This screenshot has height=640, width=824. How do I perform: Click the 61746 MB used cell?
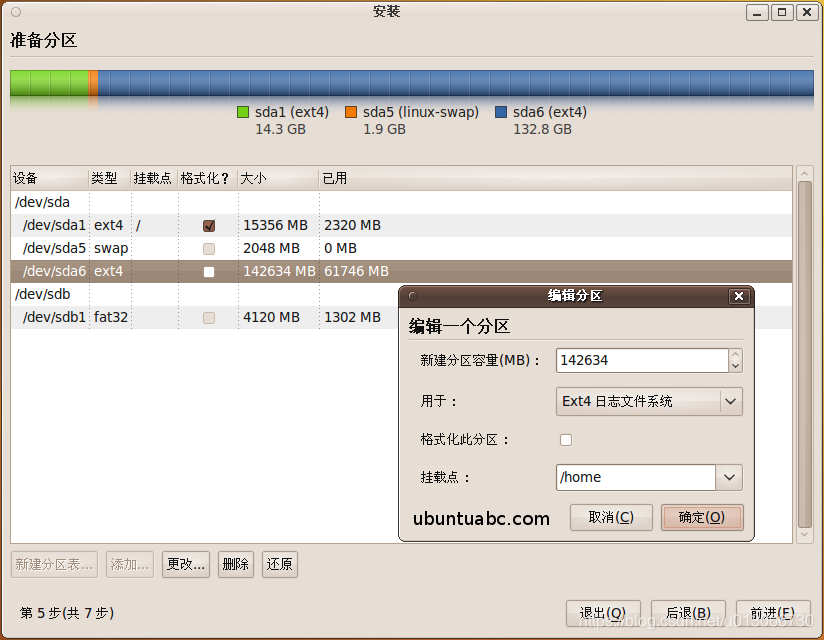click(356, 272)
